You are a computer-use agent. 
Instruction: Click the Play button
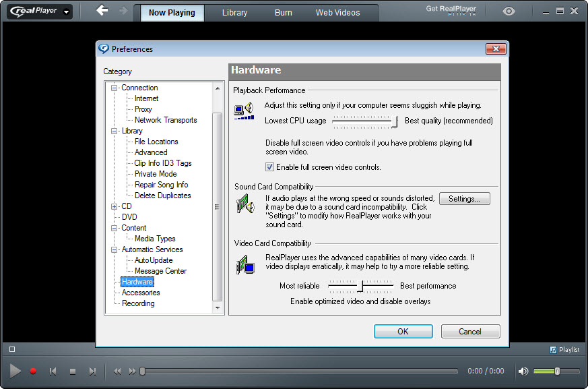(15, 371)
